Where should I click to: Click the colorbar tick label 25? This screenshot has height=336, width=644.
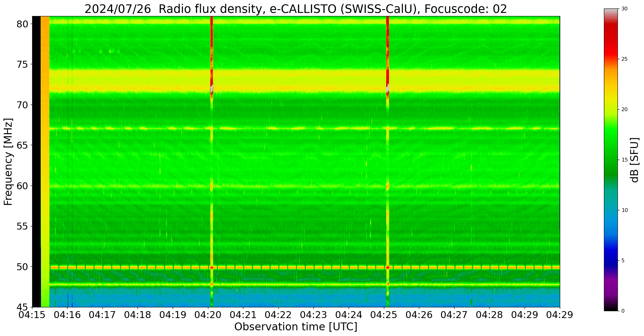point(624,59)
